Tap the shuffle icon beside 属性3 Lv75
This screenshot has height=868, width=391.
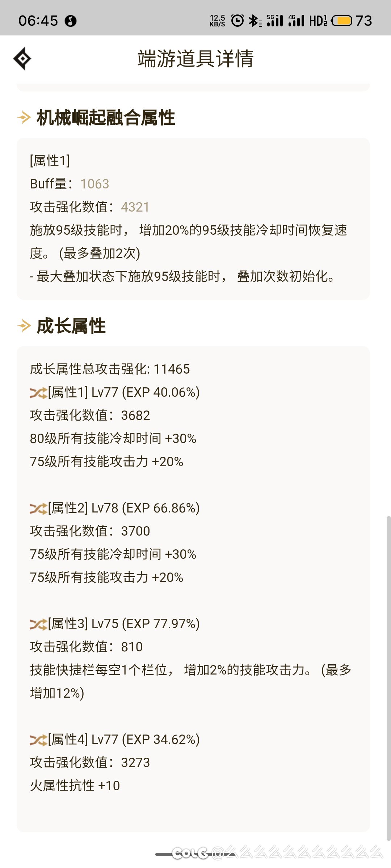[x=38, y=624]
